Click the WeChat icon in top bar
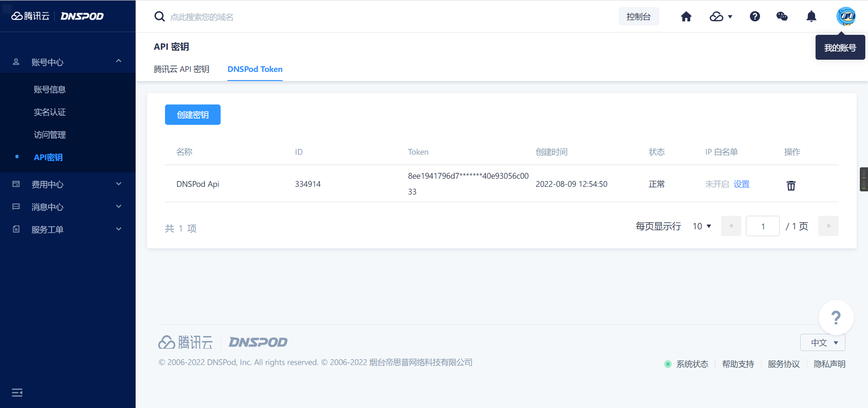 [782, 17]
